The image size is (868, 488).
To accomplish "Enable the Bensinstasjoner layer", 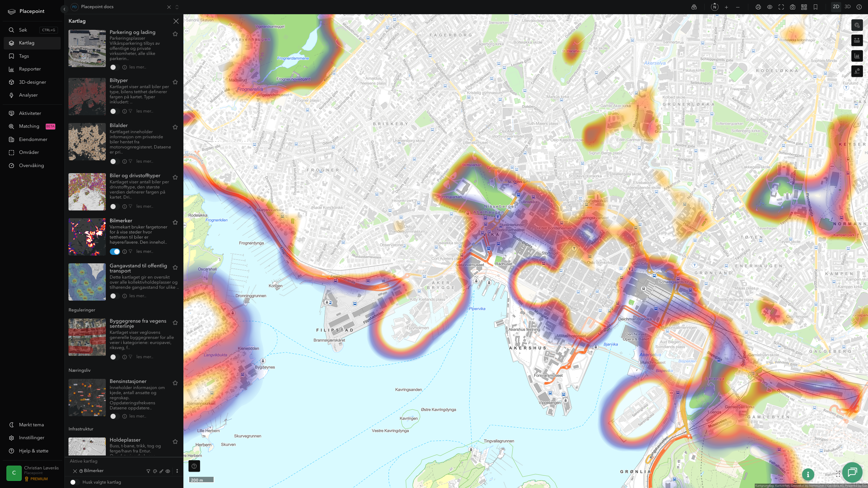I will (x=115, y=416).
